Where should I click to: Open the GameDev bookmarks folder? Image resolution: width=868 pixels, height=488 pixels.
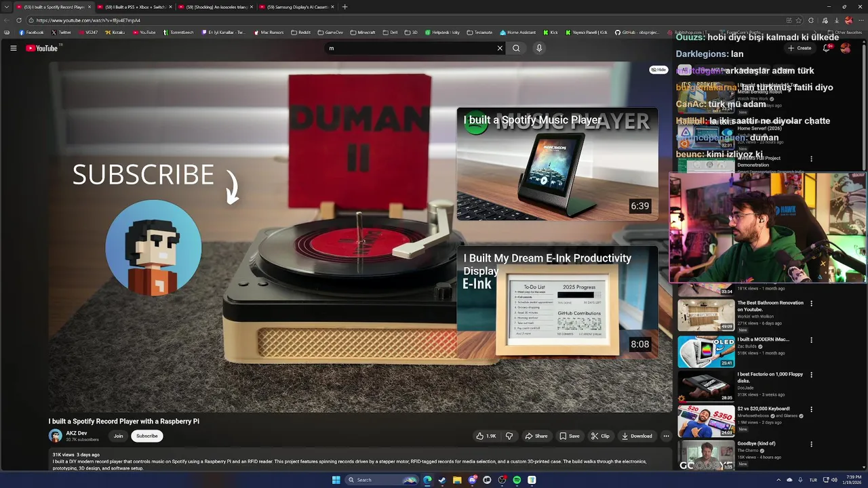click(x=330, y=32)
